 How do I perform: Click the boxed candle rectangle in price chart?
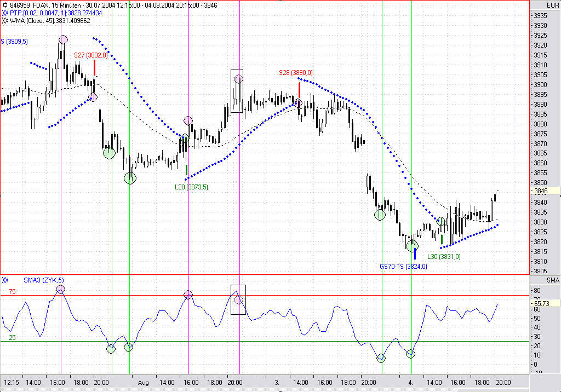[237, 91]
